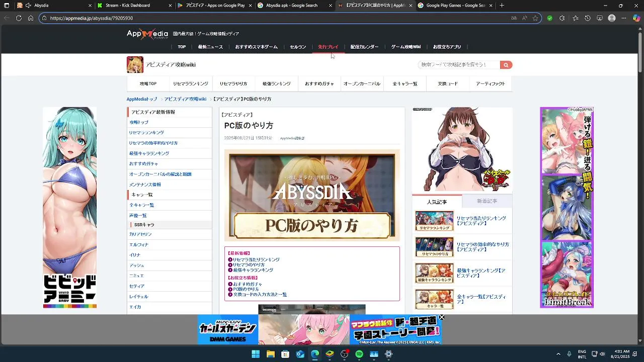Screen dimensions: 644x362
Task: Switch to Abysdia apk Google Search tab
Action: (294, 6)
